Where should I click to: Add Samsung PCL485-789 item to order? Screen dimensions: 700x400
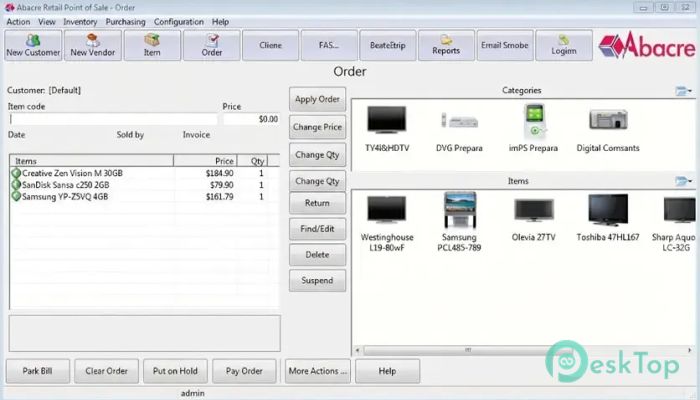click(x=459, y=223)
